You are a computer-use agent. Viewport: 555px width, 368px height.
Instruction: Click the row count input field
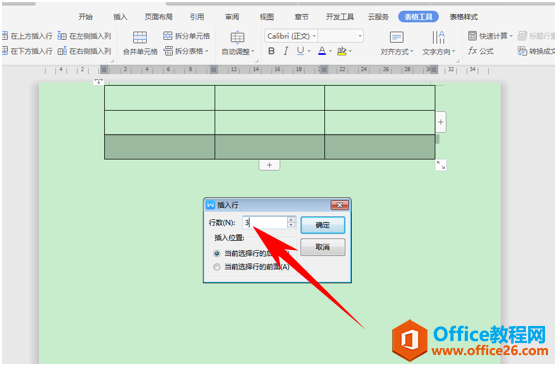point(265,223)
